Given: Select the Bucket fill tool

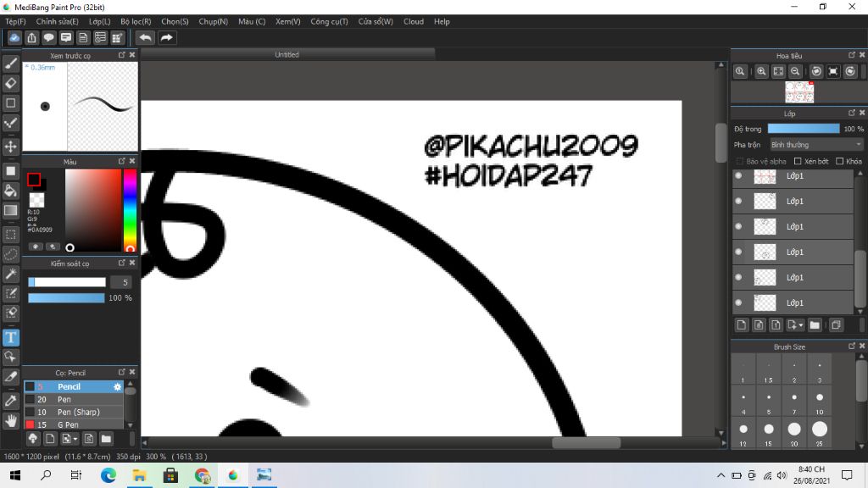Looking at the screenshot, I should (10, 191).
